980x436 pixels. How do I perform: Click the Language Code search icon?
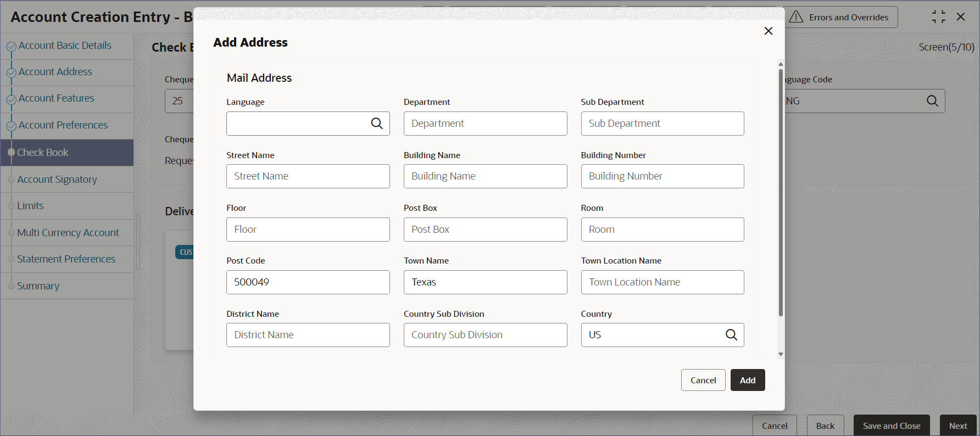[x=932, y=101]
